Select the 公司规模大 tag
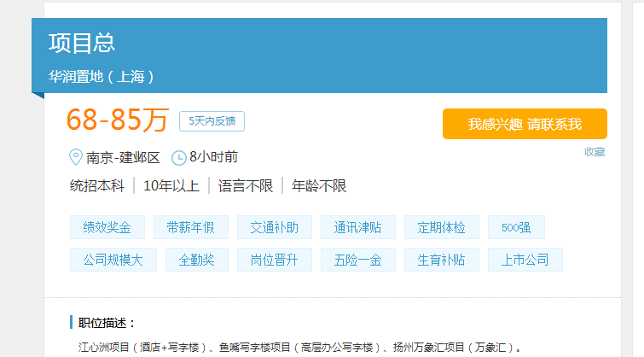This screenshot has width=644, height=357. point(113,260)
